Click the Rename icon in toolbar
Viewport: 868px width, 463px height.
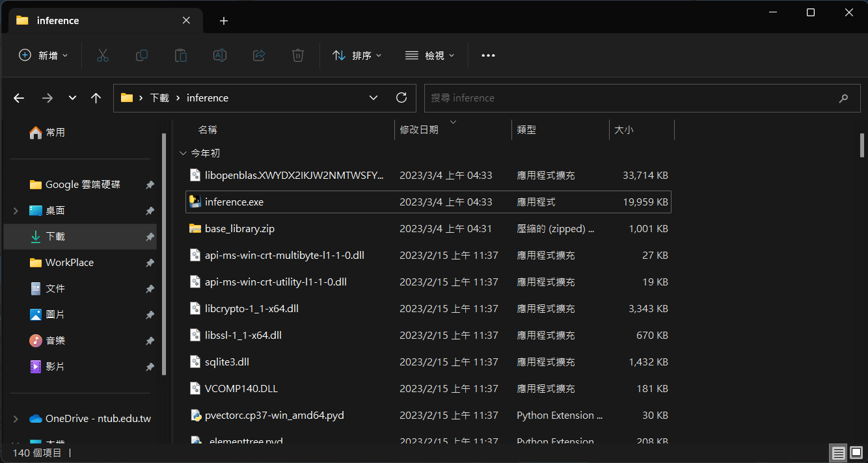220,55
